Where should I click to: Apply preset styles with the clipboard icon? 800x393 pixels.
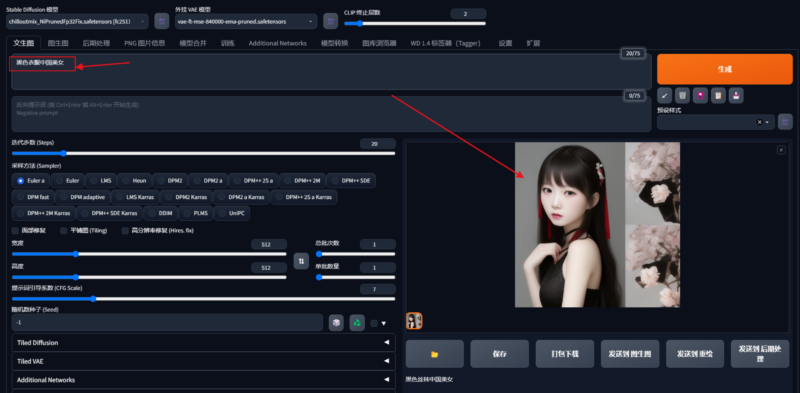coord(718,95)
